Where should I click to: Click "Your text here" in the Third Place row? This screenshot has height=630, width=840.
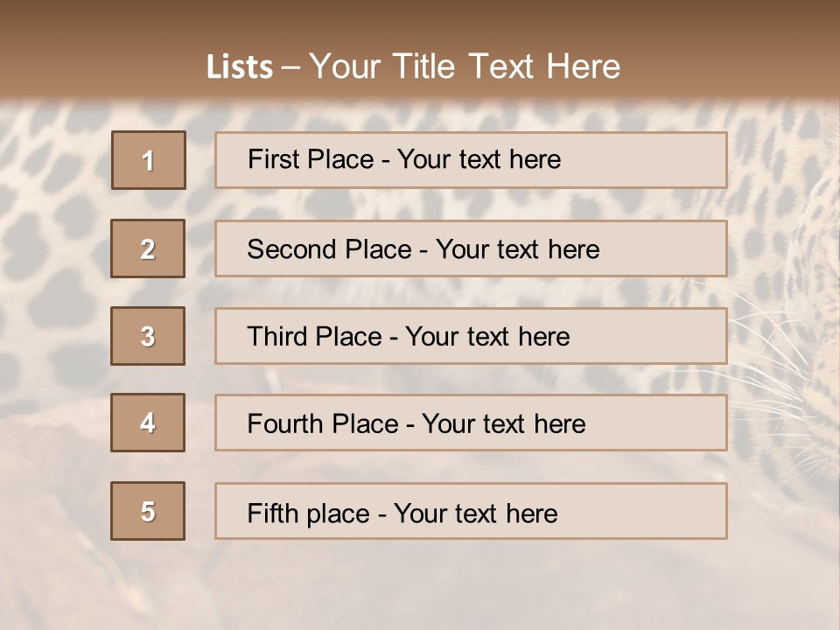(x=487, y=337)
